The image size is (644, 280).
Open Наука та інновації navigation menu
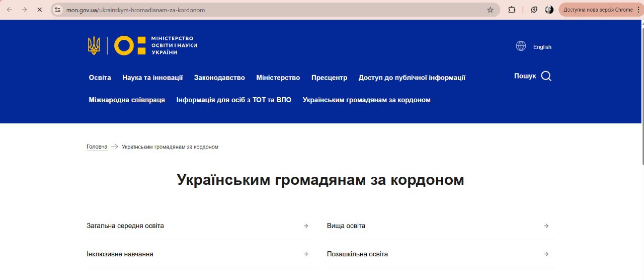click(x=152, y=78)
